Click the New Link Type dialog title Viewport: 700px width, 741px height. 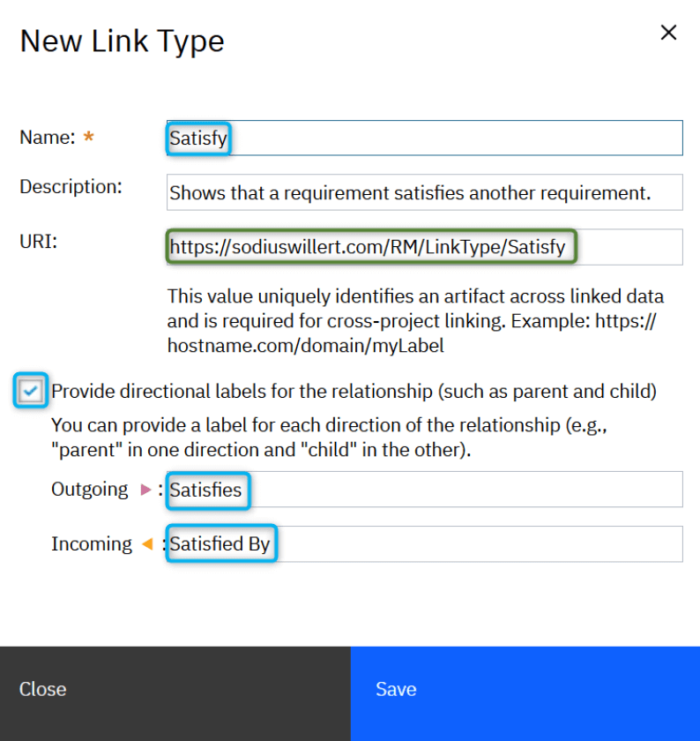122,41
